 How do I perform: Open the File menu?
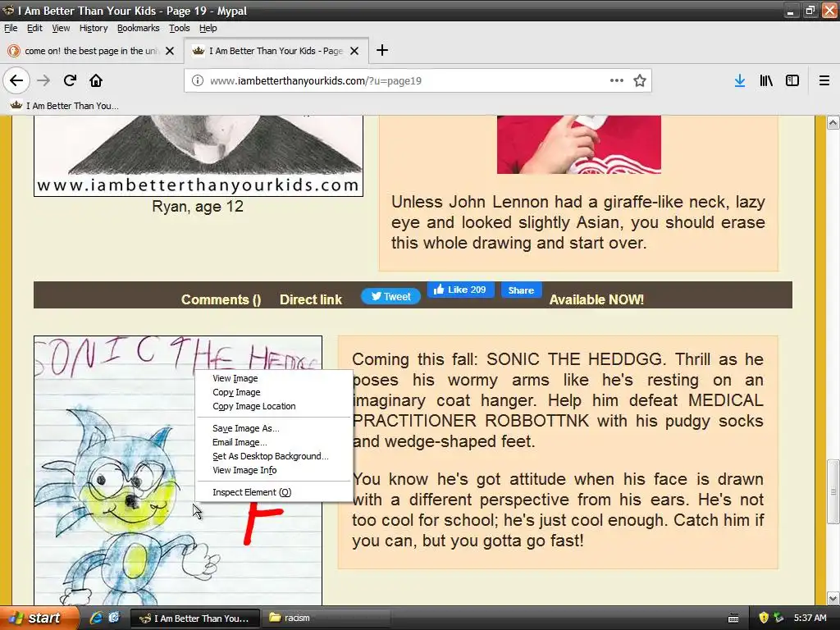point(11,28)
